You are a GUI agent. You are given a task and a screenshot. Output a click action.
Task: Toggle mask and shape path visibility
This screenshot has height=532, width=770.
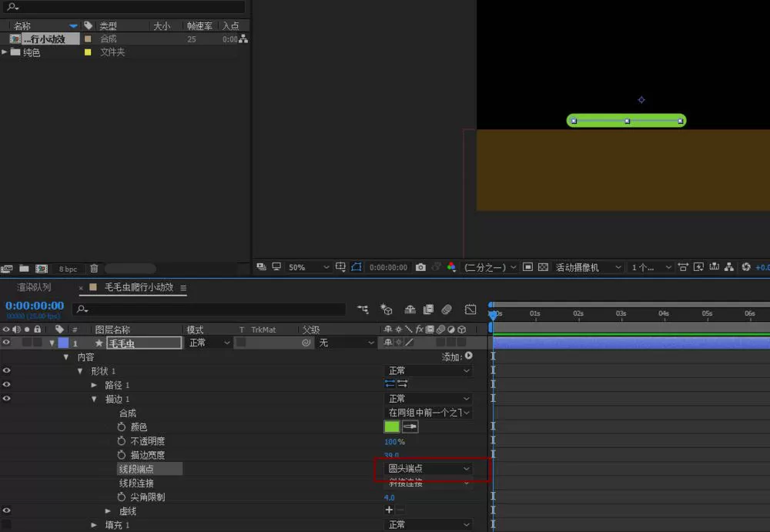pos(357,266)
